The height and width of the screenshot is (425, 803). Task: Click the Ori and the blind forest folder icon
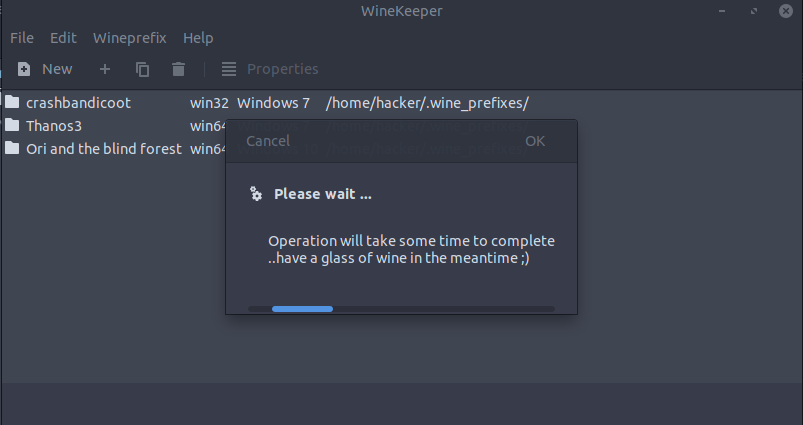(x=12, y=148)
